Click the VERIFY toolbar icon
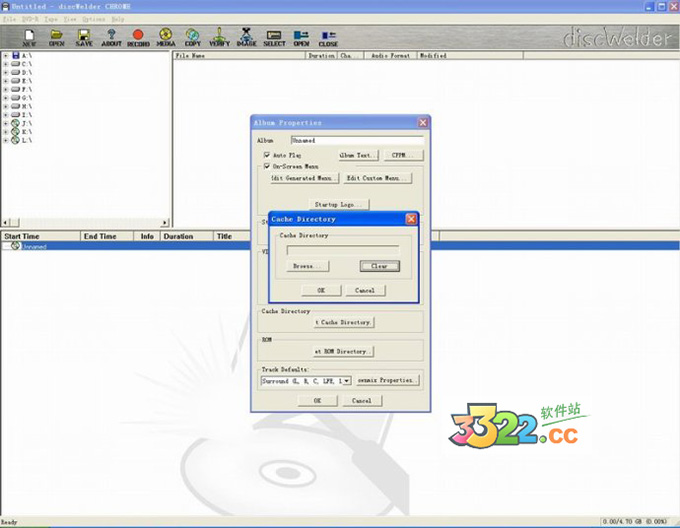The image size is (680, 528). pyautogui.click(x=219, y=37)
